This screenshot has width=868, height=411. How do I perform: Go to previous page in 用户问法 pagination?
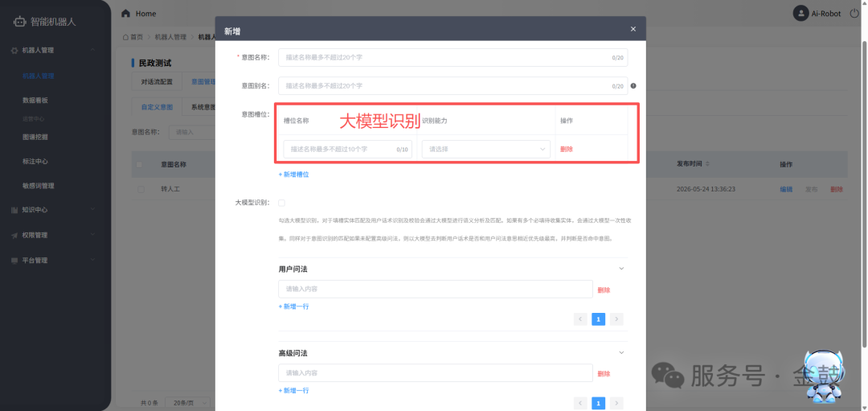pyautogui.click(x=580, y=319)
